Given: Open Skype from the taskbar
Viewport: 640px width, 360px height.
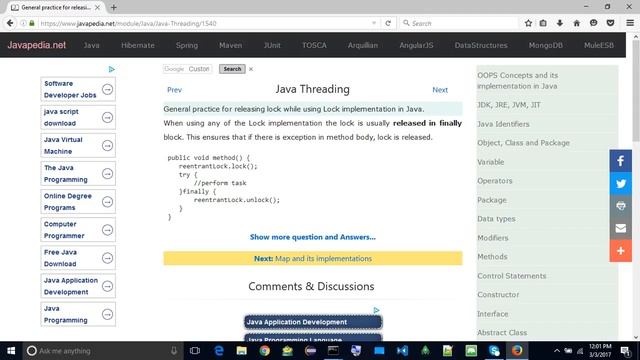Looking at the screenshot, I should [x=494, y=351].
